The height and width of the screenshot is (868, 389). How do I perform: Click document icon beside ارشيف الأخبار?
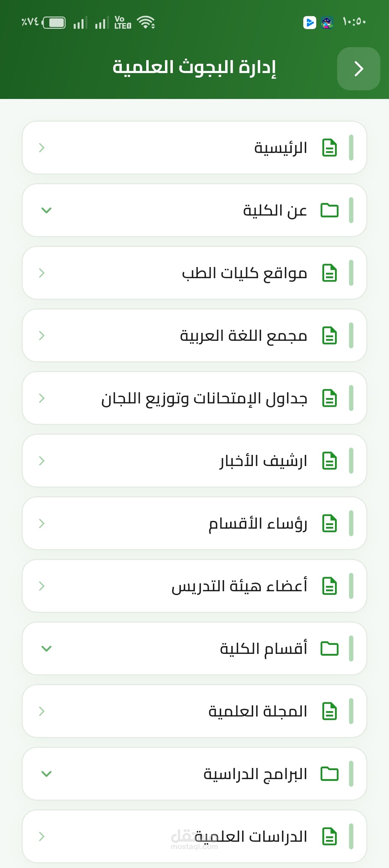(x=329, y=461)
